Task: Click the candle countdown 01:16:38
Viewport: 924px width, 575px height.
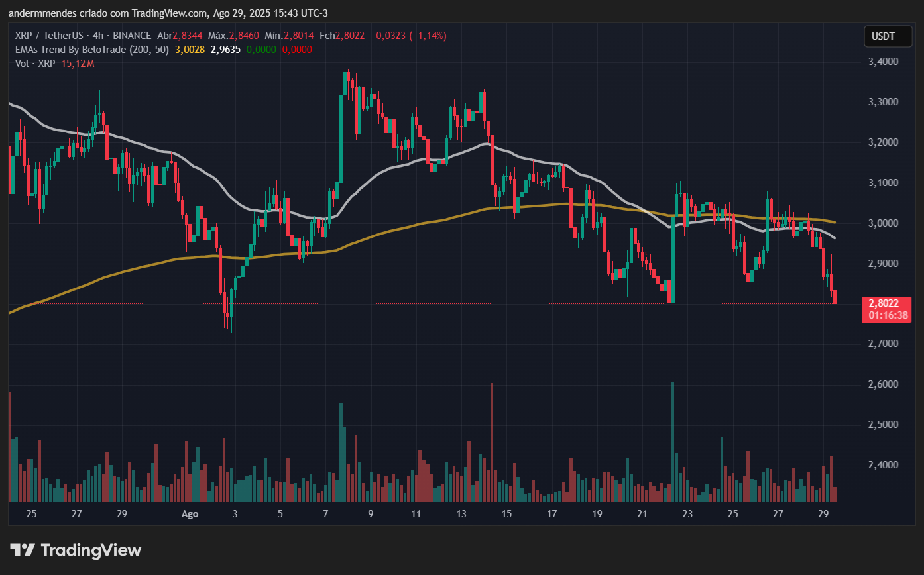Action: (888, 315)
